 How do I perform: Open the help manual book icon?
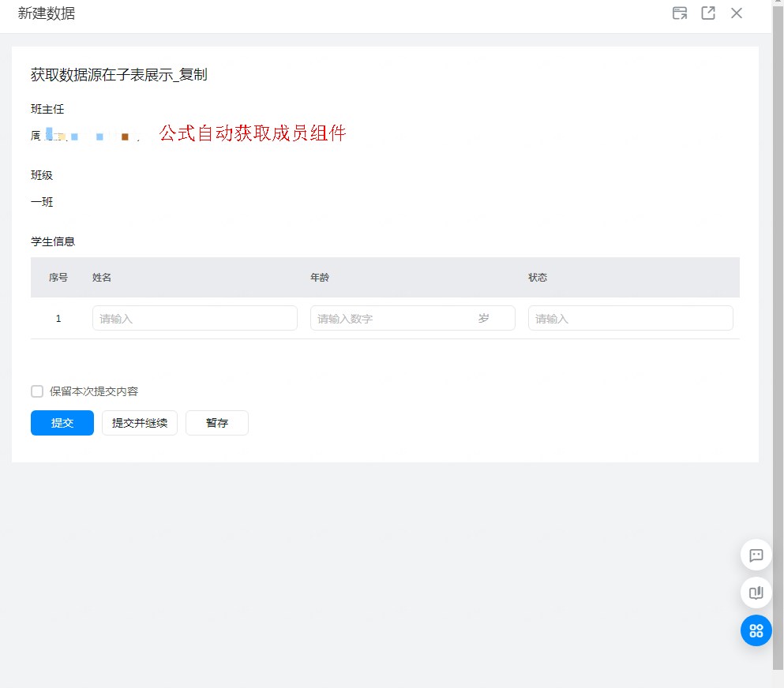coord(756,593)
